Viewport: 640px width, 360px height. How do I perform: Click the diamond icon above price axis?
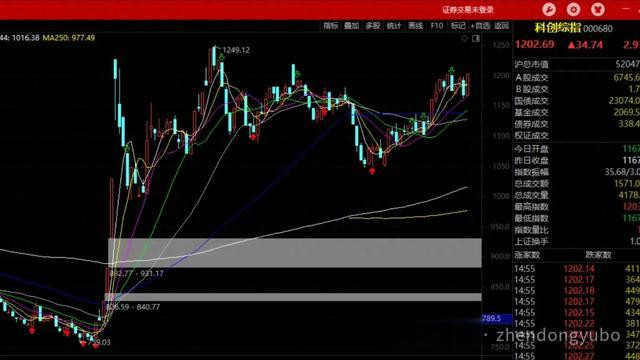coord(464,38)
